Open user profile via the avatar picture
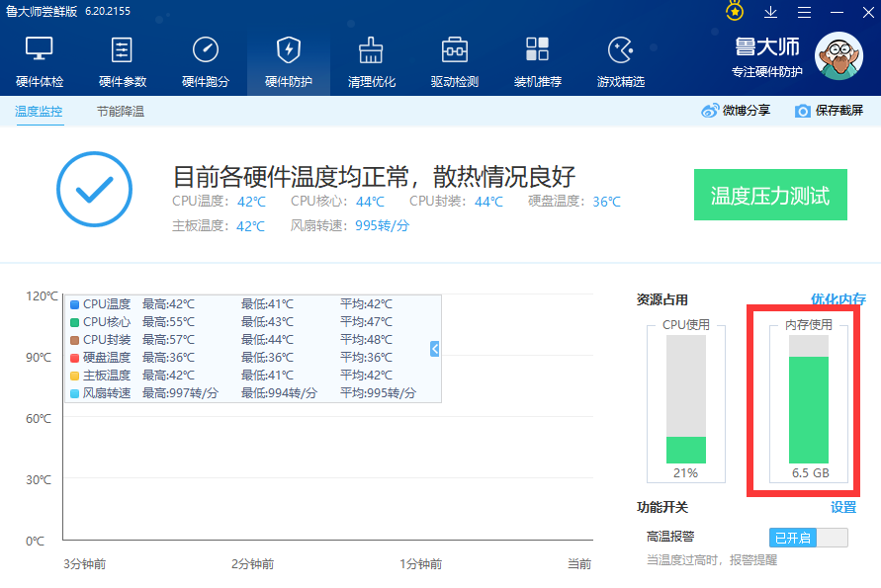This screenshot has width=881, height=588. [838, 56]
